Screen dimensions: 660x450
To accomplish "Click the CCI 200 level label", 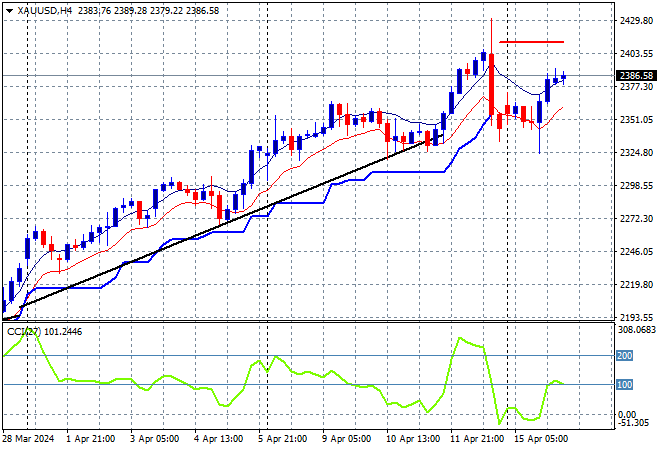I will click(x=624, y=356).
